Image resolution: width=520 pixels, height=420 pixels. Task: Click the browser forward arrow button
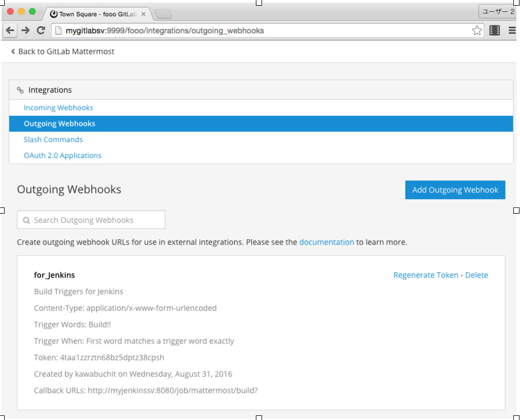click(x=26, y=30)
